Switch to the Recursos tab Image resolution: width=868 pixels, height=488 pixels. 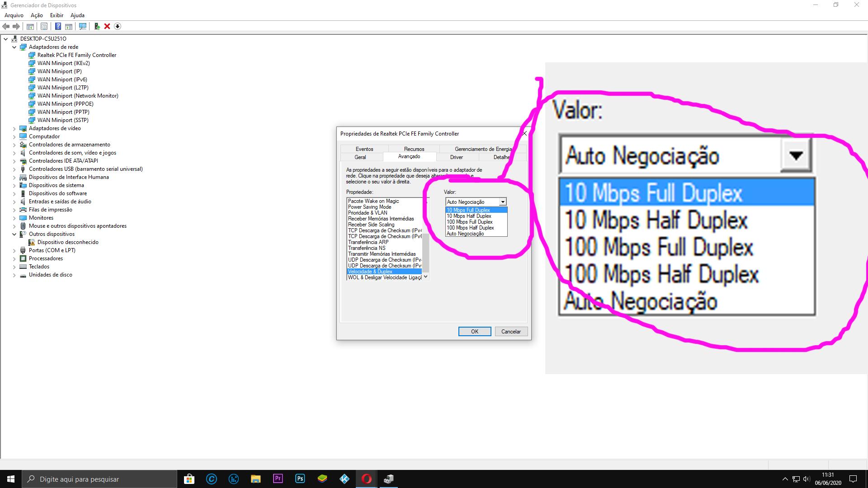pyautogui.click(x=414, y=149)
